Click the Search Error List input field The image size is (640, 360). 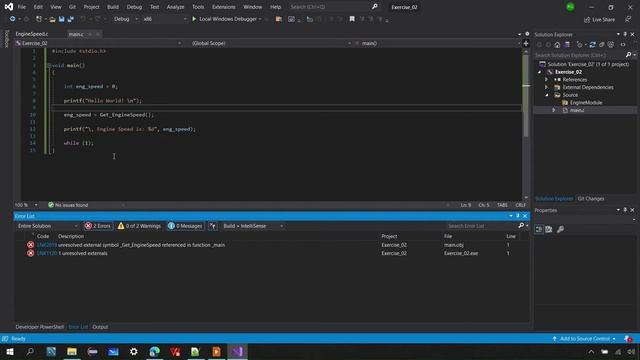click(x=482, y=226)
